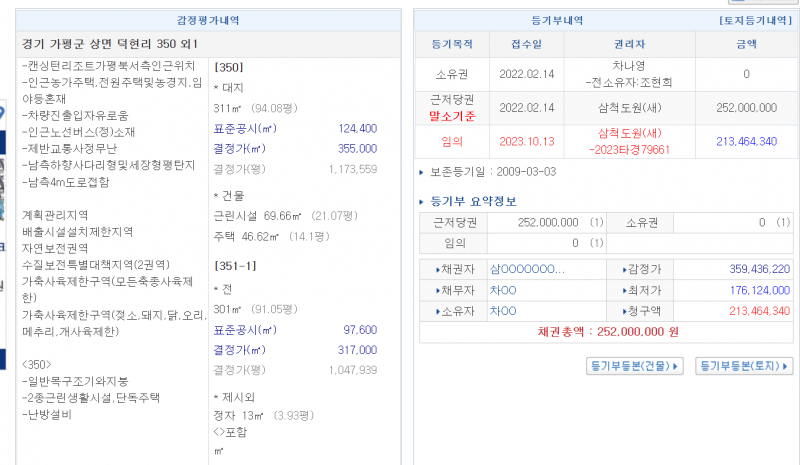This screenshot has width=800, height=465.
Task: Expand the 등기부 요약정보 section arrow
Action: tap(422, 201)
